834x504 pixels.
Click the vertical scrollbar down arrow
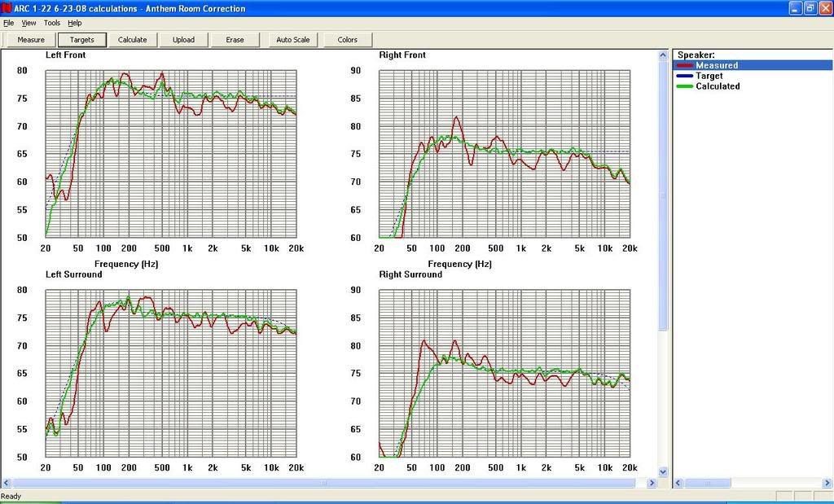point(663,471)
